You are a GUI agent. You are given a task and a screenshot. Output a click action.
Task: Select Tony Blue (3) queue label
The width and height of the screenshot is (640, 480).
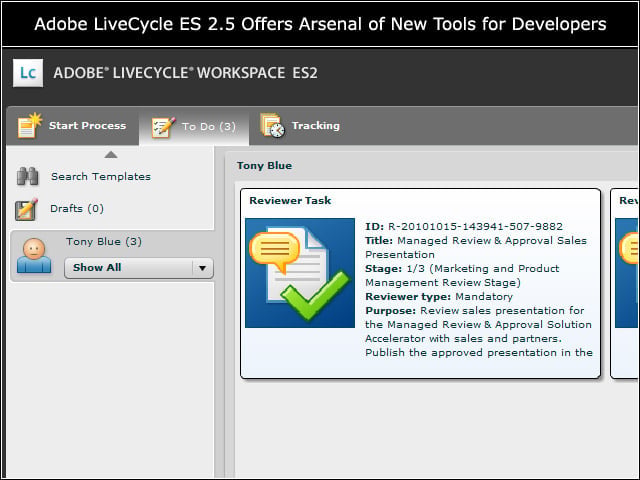coord(104,242)
